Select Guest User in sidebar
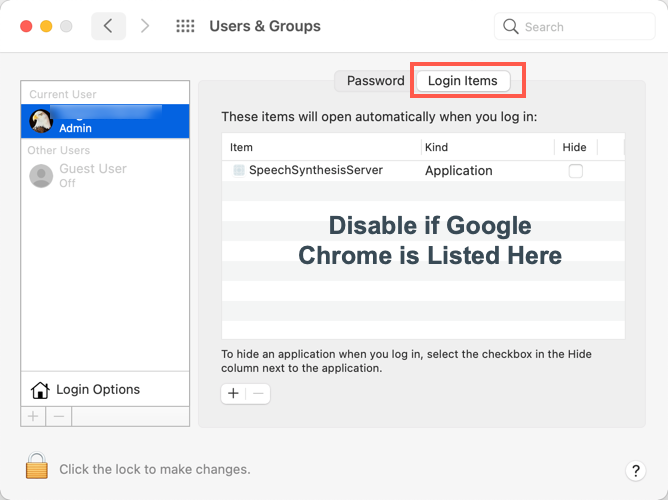The image size is (668, 500). tap(105, 175)
